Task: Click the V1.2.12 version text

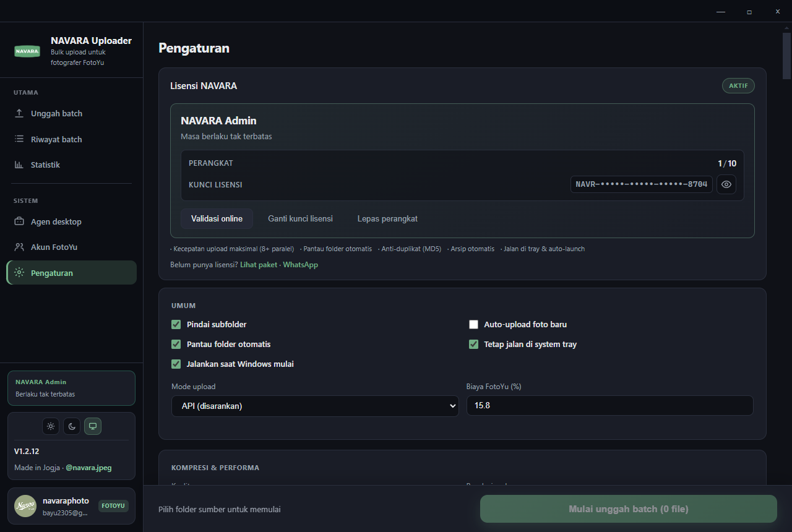Action: 27,452
